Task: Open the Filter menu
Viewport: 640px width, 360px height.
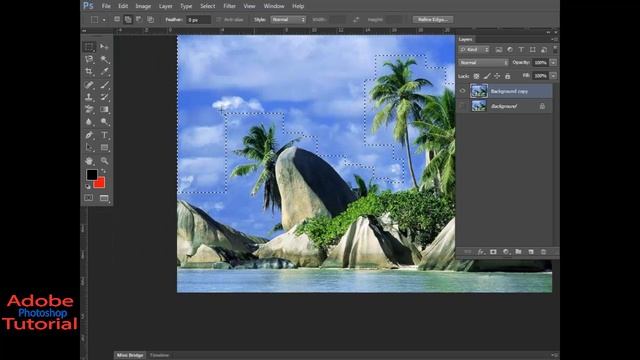Action: point(229,6)
